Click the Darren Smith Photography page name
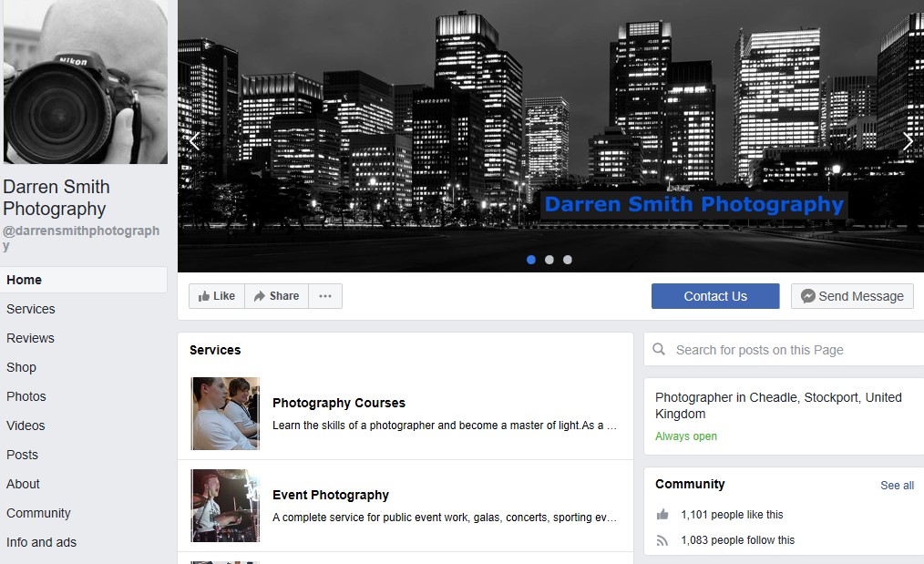The image size is (924, 564). click(56, 198)
